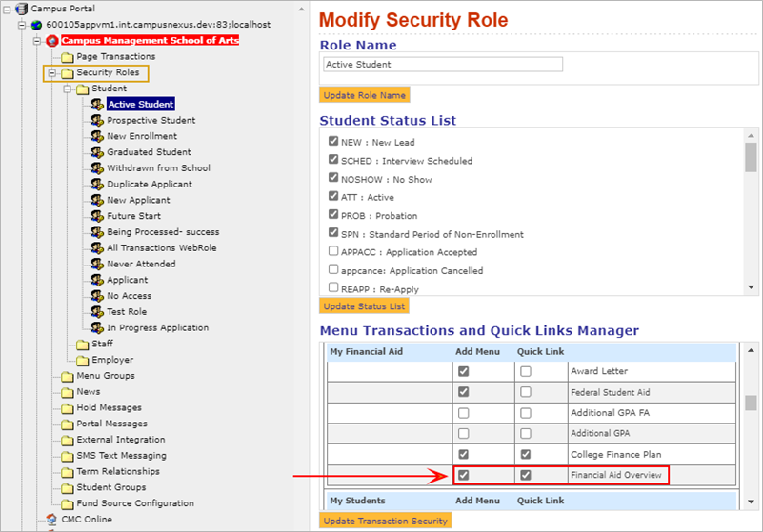Check the REAPP : Re-Apply status
The width and height of the screenshot is (763, 532).
[x=333, y=287]
